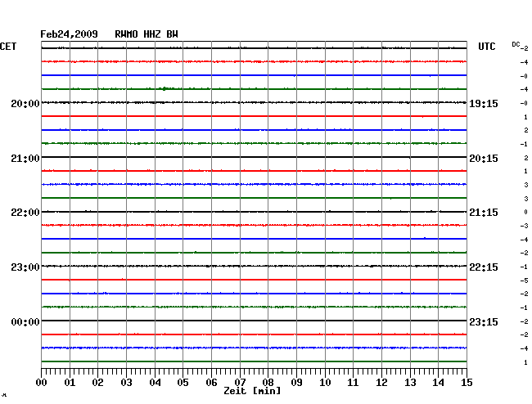Click the 08 minute axis label
Screen dimensions: 532x404
[x=268, y=383]
